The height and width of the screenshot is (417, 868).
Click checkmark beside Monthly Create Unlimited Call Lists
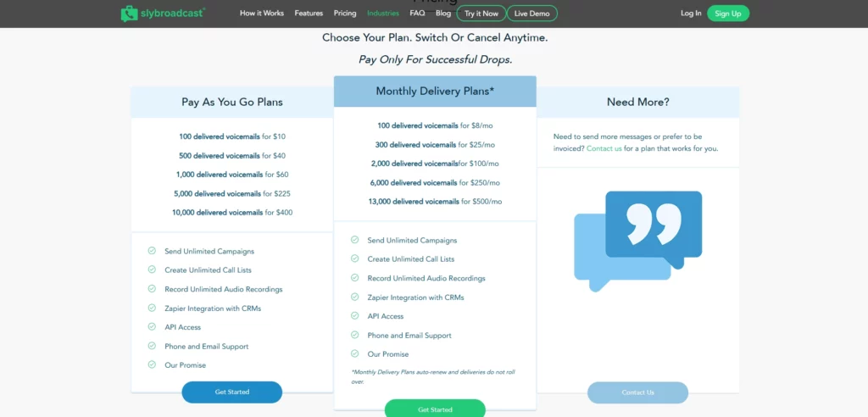(355, 259)
